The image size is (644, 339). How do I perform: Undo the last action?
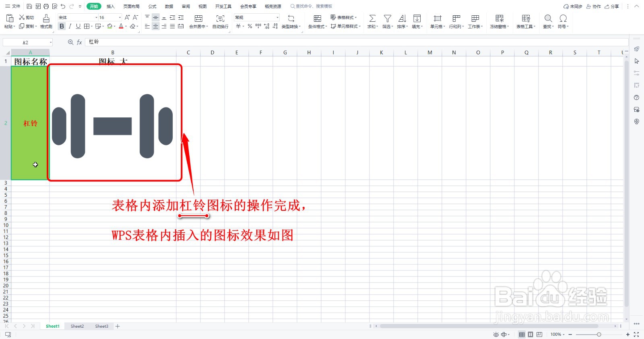coord(63,6)
